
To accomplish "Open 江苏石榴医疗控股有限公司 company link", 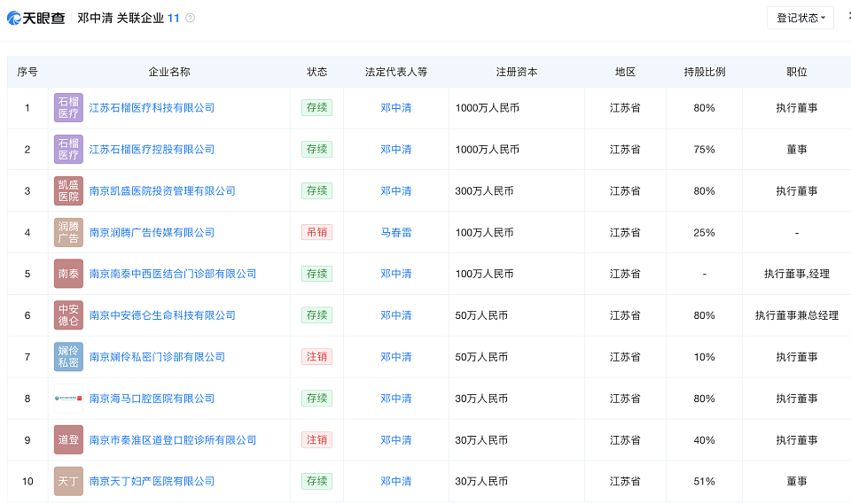I will point(152,149).
